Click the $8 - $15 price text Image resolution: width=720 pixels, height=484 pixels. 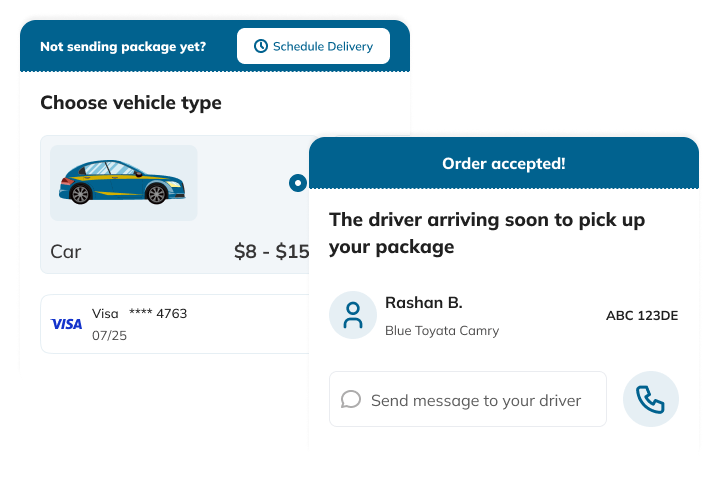tap(271, 251)
